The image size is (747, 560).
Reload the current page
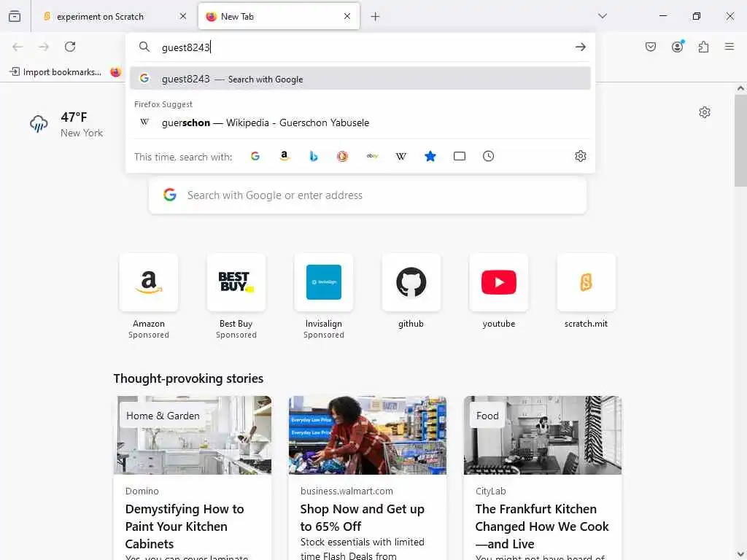pyautogui.click(x=70, y=47)
